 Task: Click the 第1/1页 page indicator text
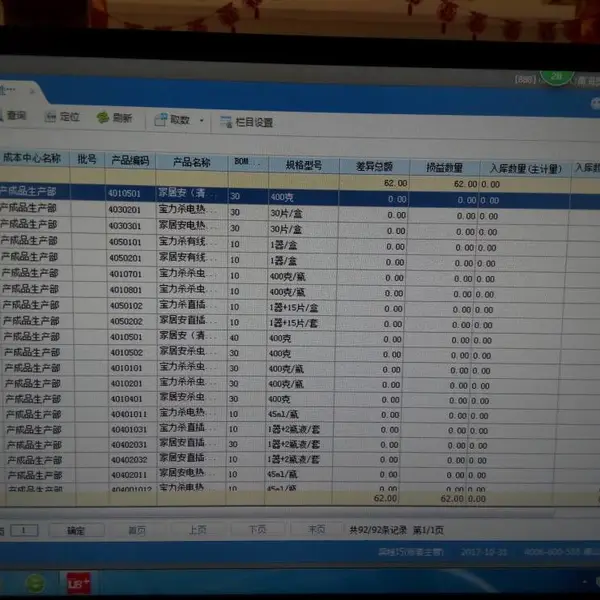click(428, 530)
